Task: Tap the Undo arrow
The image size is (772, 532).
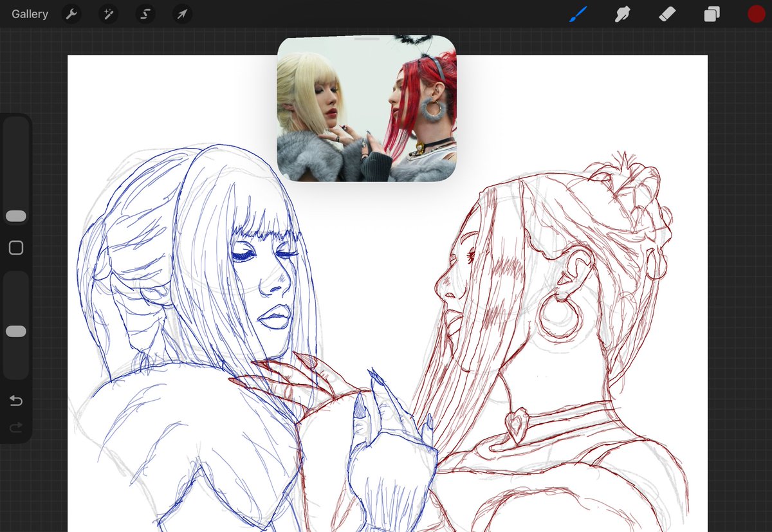Action: [15, 400]
